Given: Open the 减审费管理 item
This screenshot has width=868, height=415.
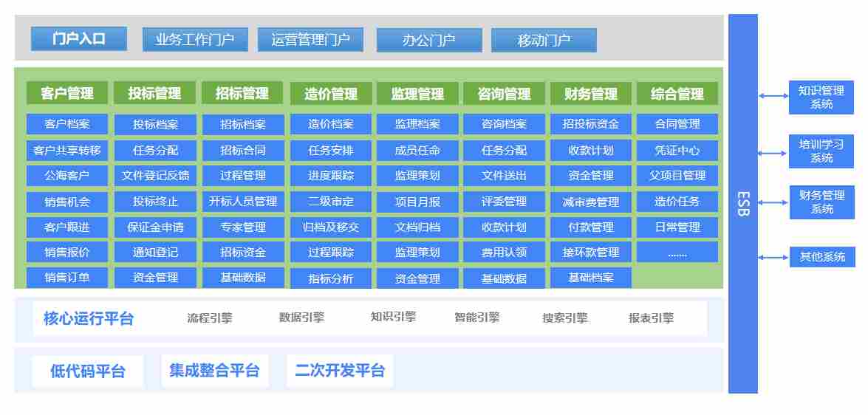Looking at the screenshot, I should (590, 202).
